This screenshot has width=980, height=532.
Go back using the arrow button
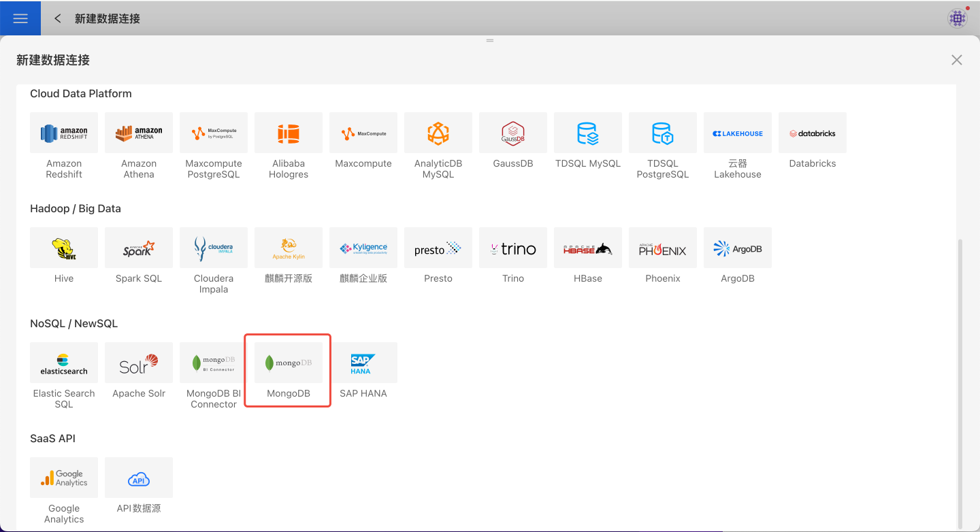(x=58, y=18)
